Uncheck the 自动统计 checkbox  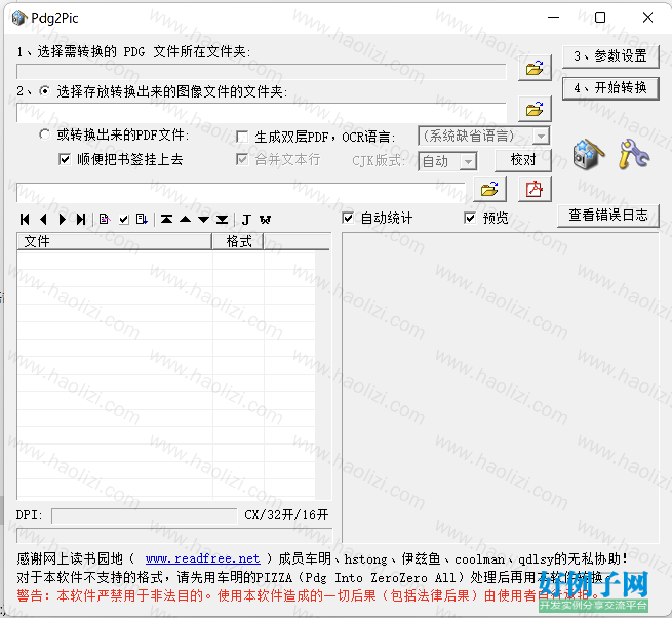pos(348,218)
